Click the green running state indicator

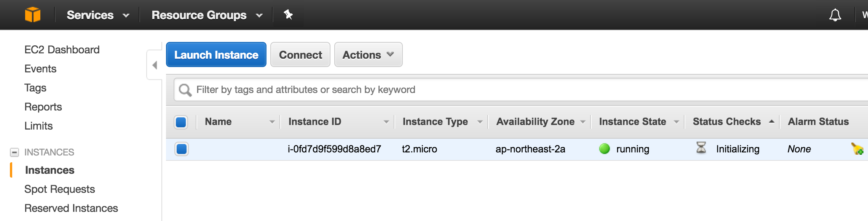[604, 149]
